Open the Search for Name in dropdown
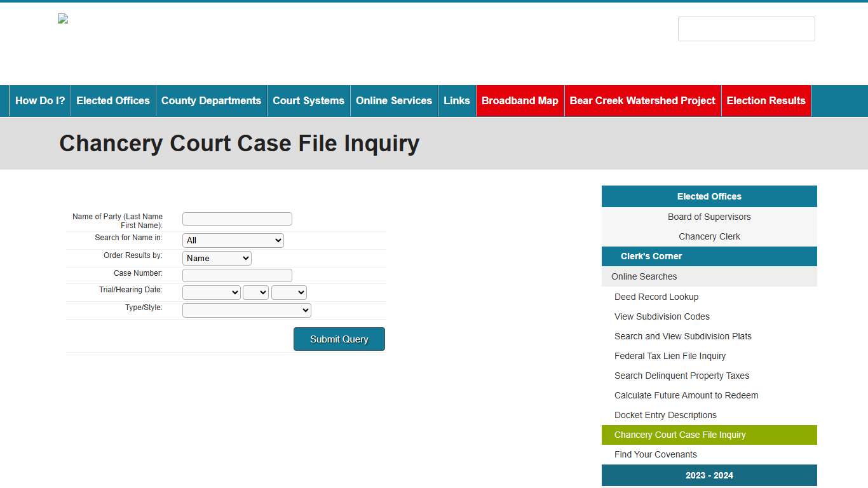 (x=233, y=240)
